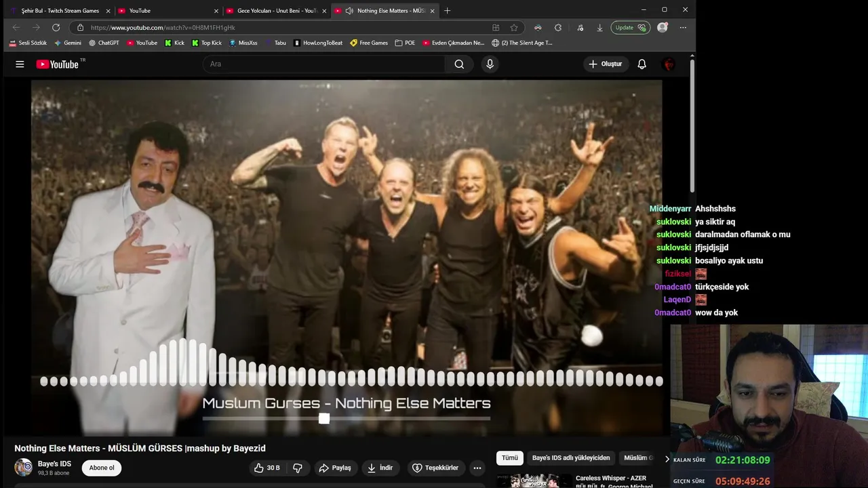Open the HowLongToBeat bookmark

(x=318, y=43)
